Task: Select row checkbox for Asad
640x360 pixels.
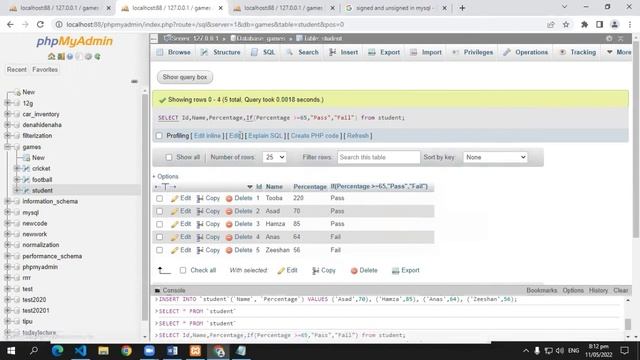Action: pyautogui.click(x=160, y=211)
